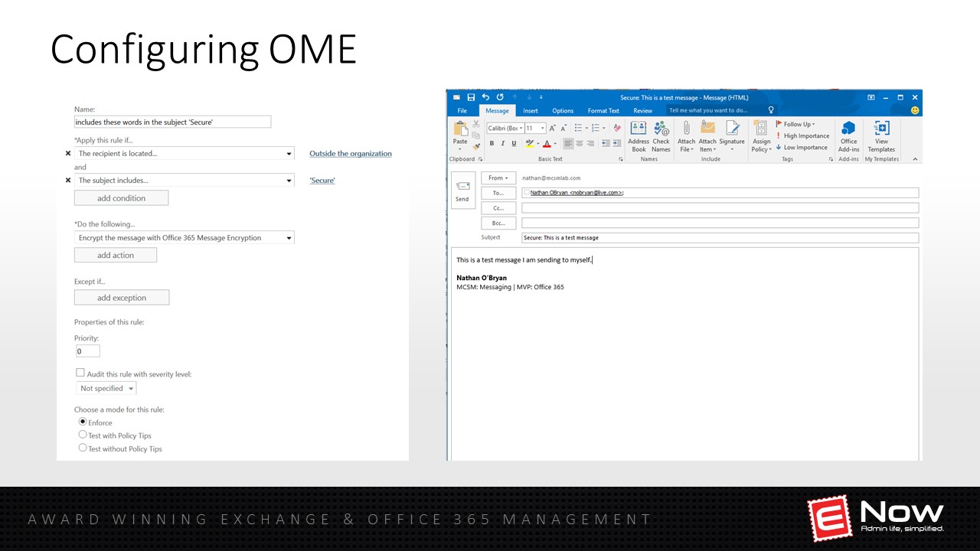Switch to the Message ribbon tab
The image size is (980, 551).
(x=497, y=110)
